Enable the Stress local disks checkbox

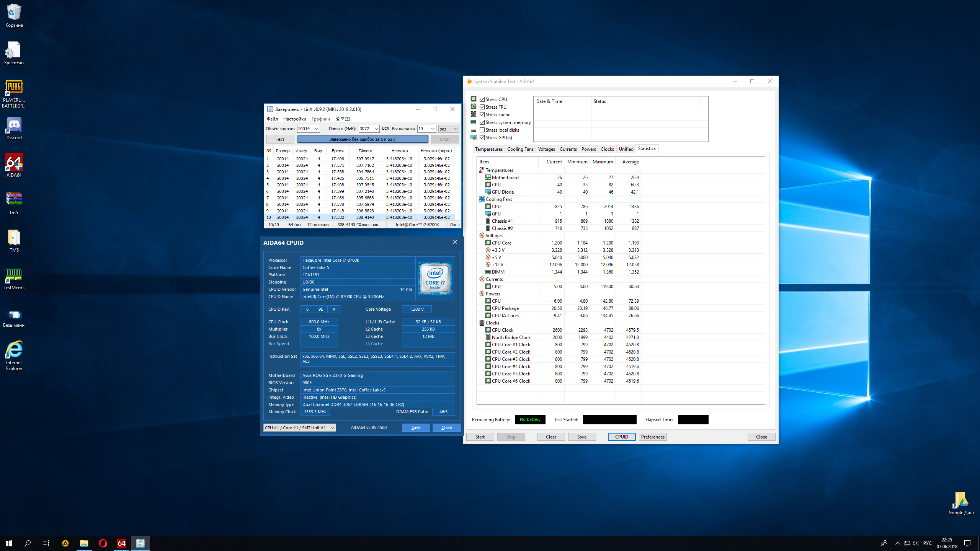[482, 130]
